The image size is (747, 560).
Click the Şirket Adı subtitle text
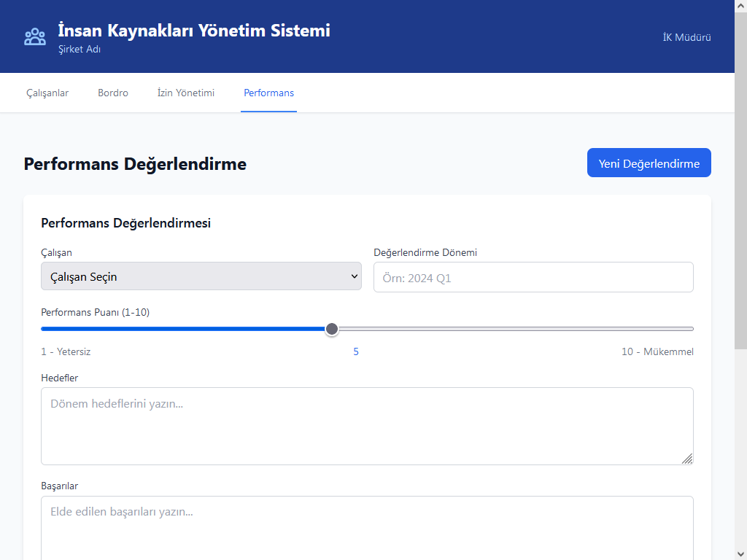[x=80, y=50]
